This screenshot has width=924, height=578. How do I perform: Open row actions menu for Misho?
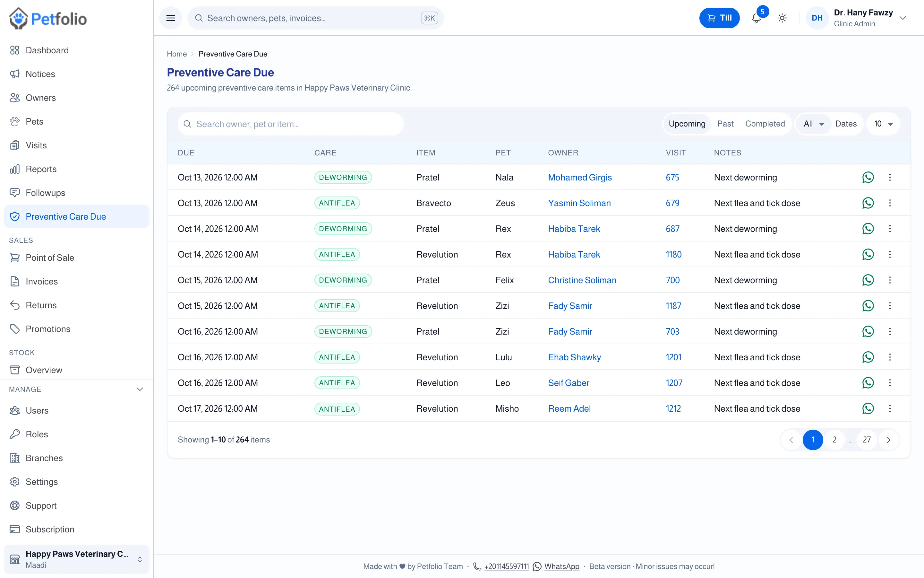(890, 409)
